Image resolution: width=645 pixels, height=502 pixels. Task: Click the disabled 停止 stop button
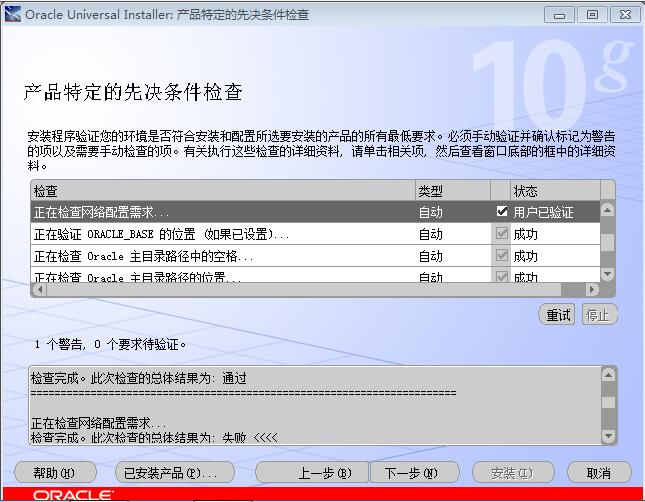599,315
